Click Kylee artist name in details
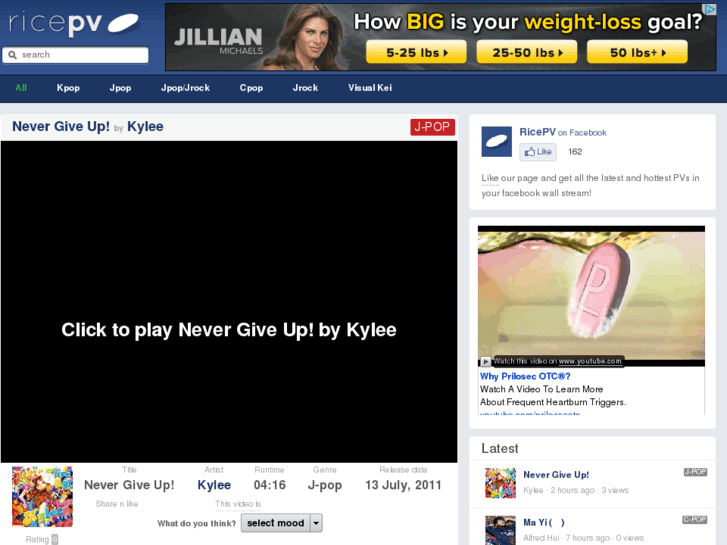This screenshot has height=545, width=727. (x=214, y=485)
